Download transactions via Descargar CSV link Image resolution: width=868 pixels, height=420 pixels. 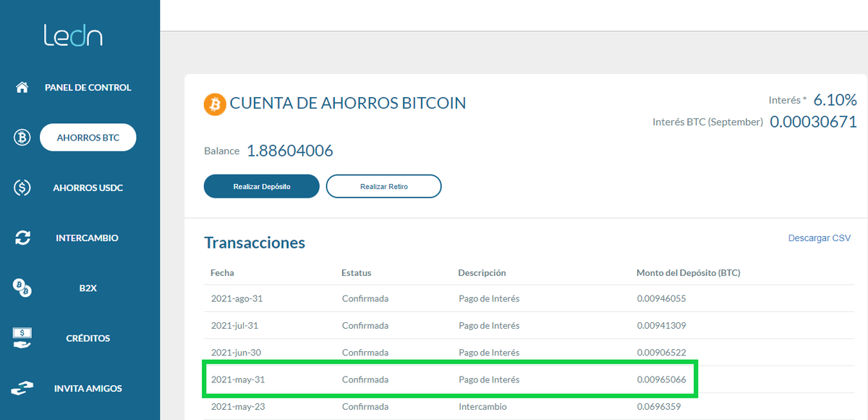tap(820, 238)
